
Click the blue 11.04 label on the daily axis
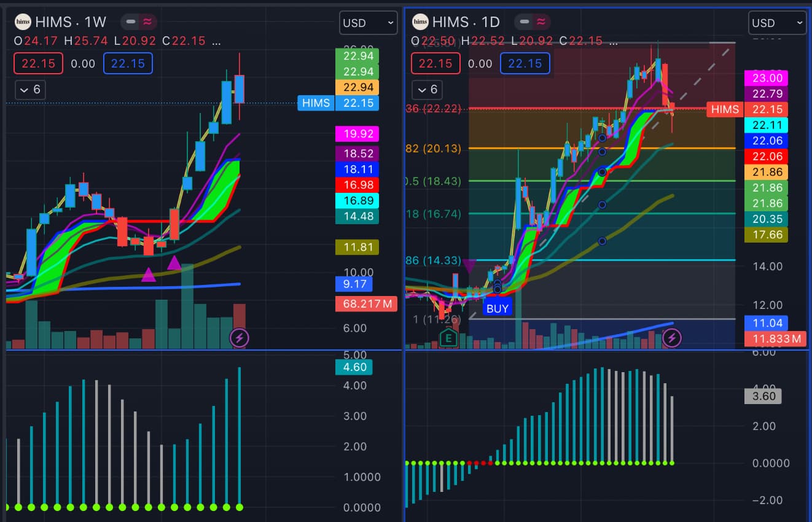pos(765,322)
